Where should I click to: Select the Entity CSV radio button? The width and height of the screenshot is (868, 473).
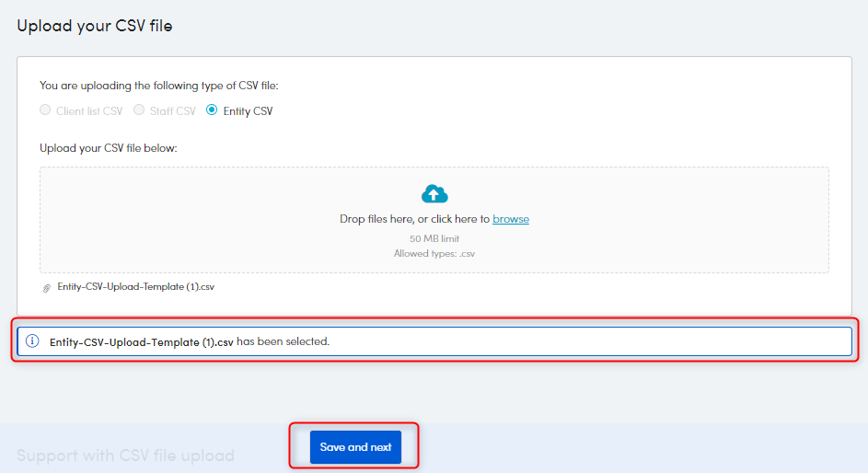click(x=212, y=110)
